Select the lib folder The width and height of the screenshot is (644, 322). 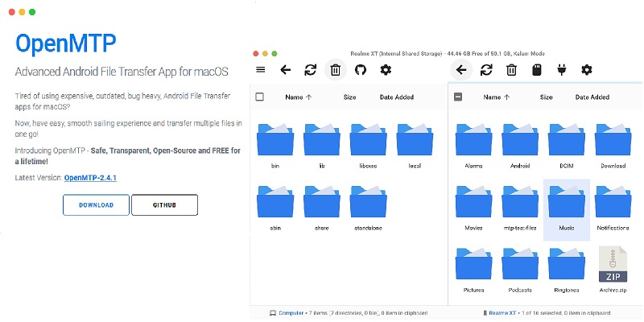tap(321, 146)
